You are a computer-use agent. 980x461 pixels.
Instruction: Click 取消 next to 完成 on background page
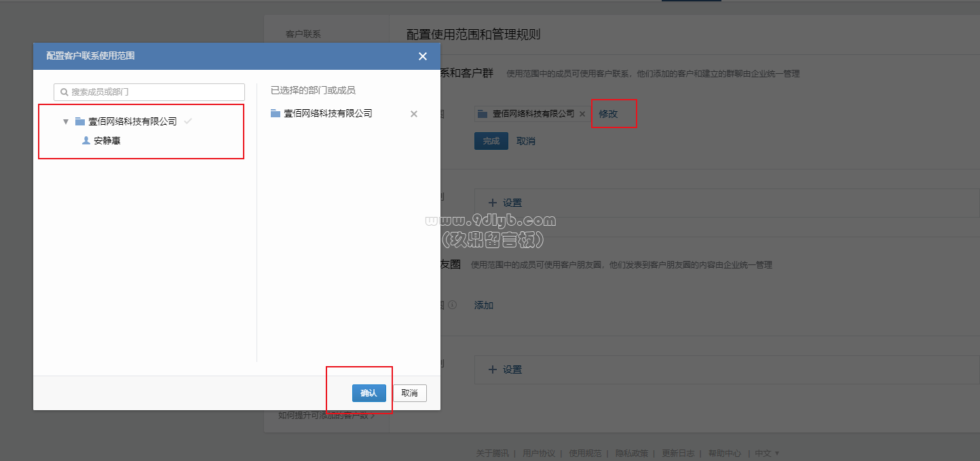(526, 141)
